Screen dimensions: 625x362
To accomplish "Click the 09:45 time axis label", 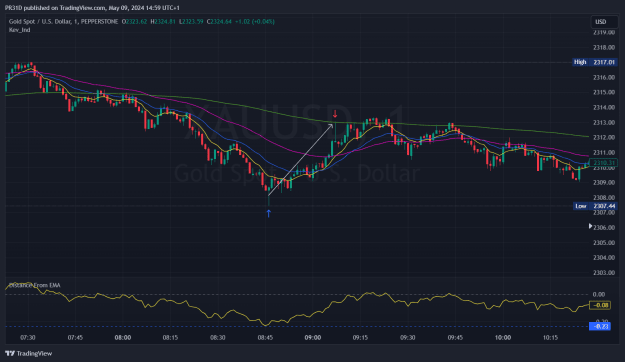I will tap(455, 338).
